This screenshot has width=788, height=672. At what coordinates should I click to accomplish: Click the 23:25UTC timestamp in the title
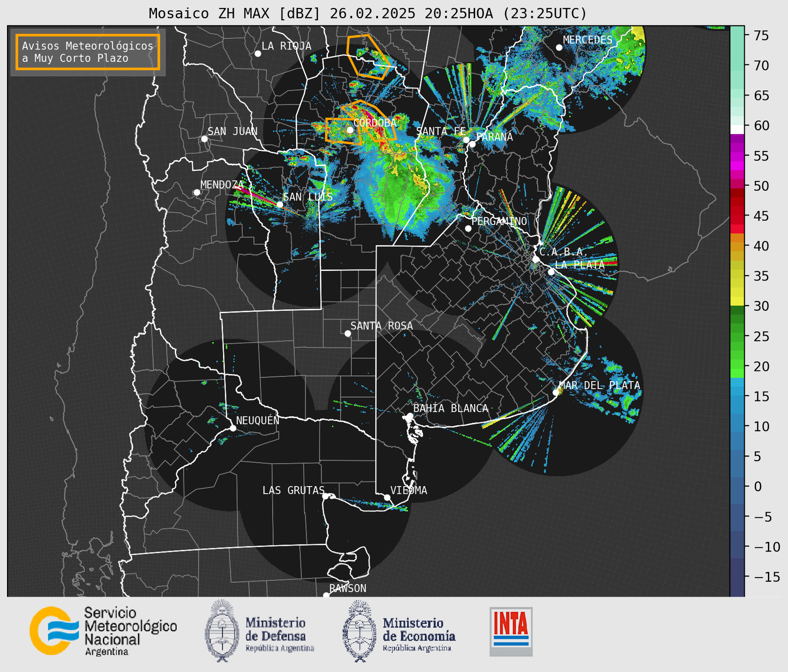coord(545,14)
